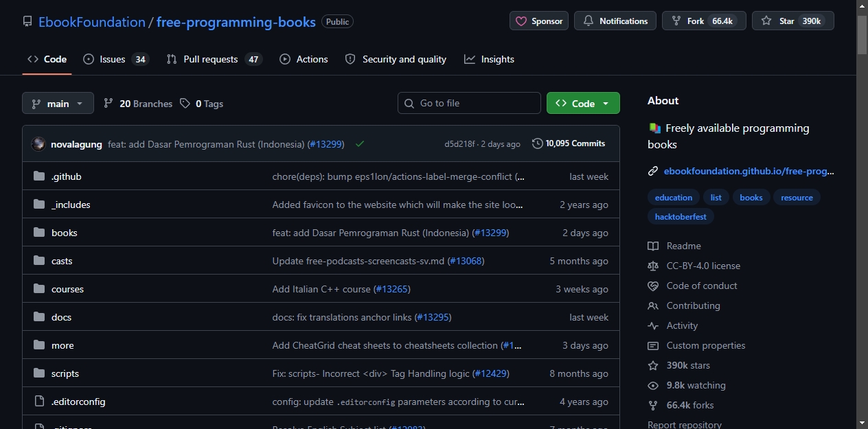Click the file icon of .editorconfig

click(x=39, y=402)
